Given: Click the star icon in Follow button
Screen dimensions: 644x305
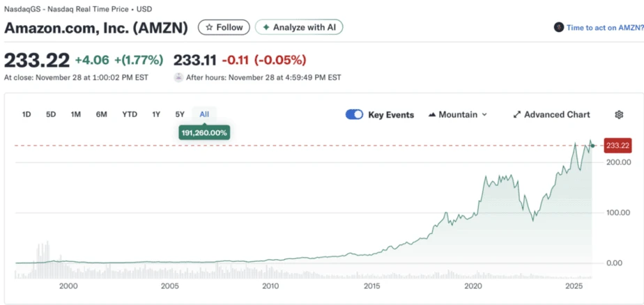Looking at the screenshot, I should pyautogui.click(x=208, y=27).
